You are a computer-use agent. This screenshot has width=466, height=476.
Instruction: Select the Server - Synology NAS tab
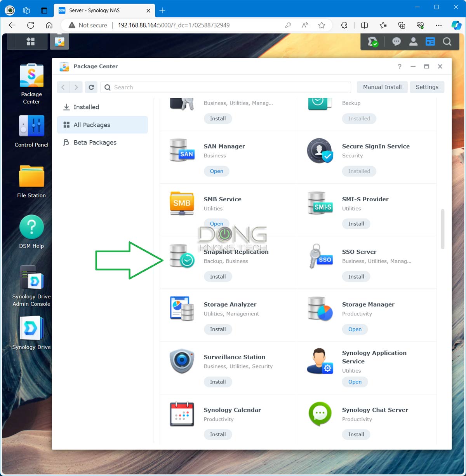pos(104,10)
